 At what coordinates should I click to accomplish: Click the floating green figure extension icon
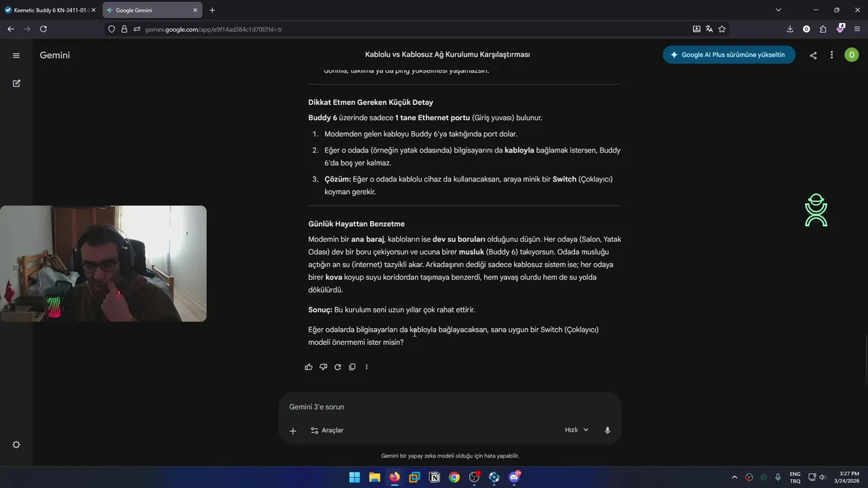pos(816,210)
